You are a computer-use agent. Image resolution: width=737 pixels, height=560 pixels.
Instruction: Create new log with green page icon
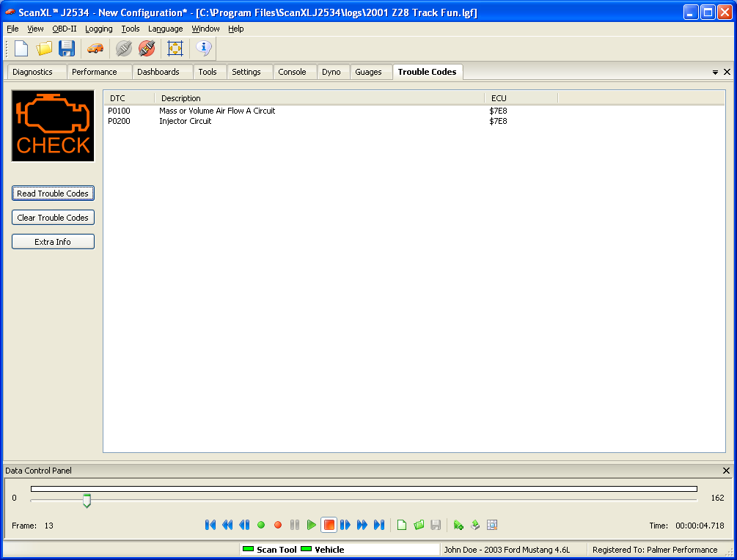(402, 525)
